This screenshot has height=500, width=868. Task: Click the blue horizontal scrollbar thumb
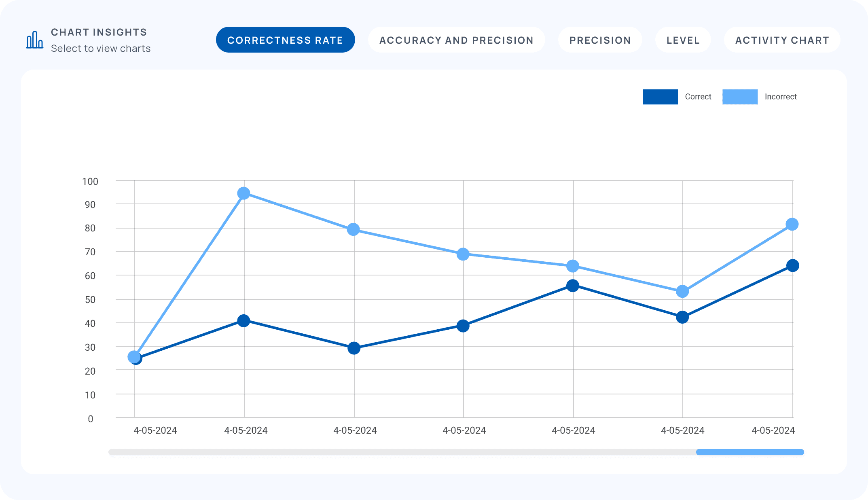coord(750,452)
